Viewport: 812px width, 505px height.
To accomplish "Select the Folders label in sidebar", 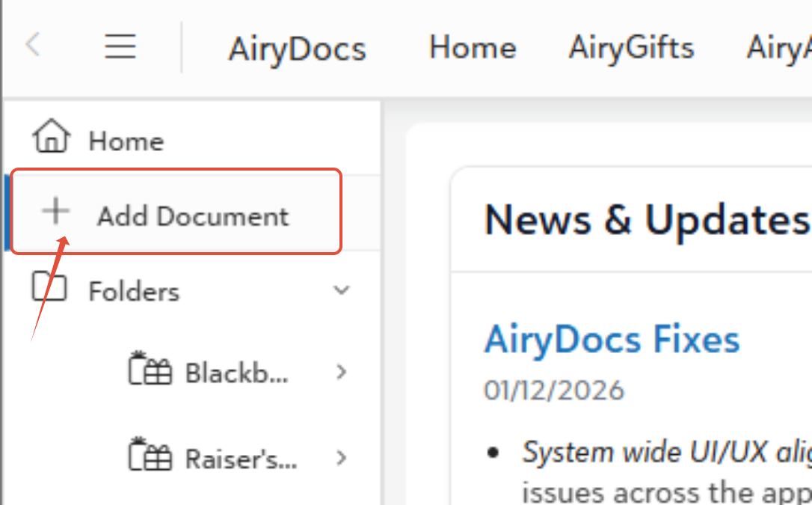I will pos(134,291).
